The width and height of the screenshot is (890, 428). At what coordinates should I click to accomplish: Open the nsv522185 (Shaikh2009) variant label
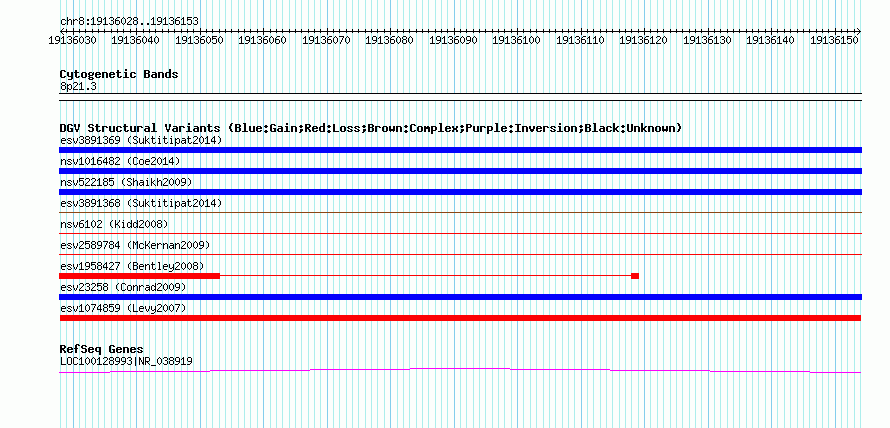click(x=126, y=182)
